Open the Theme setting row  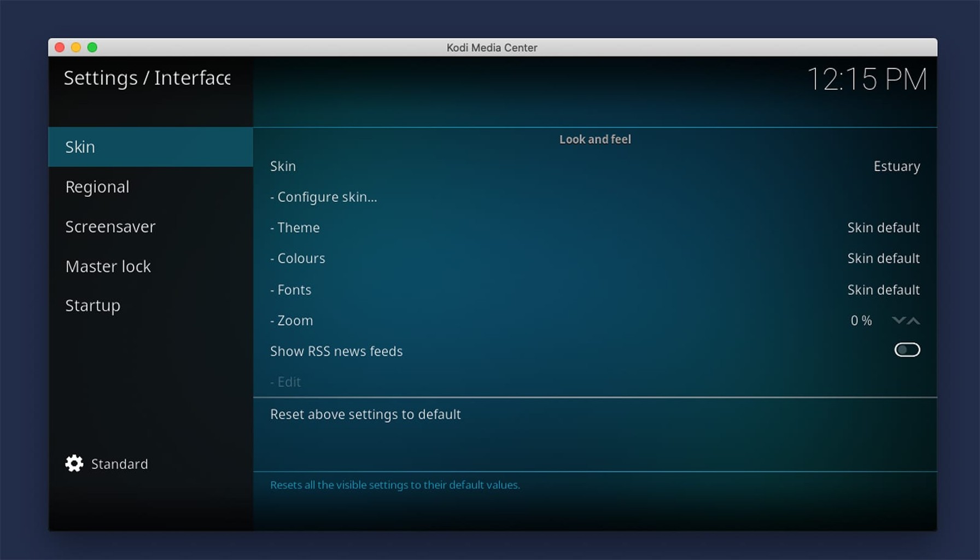[x=595, y=227]
